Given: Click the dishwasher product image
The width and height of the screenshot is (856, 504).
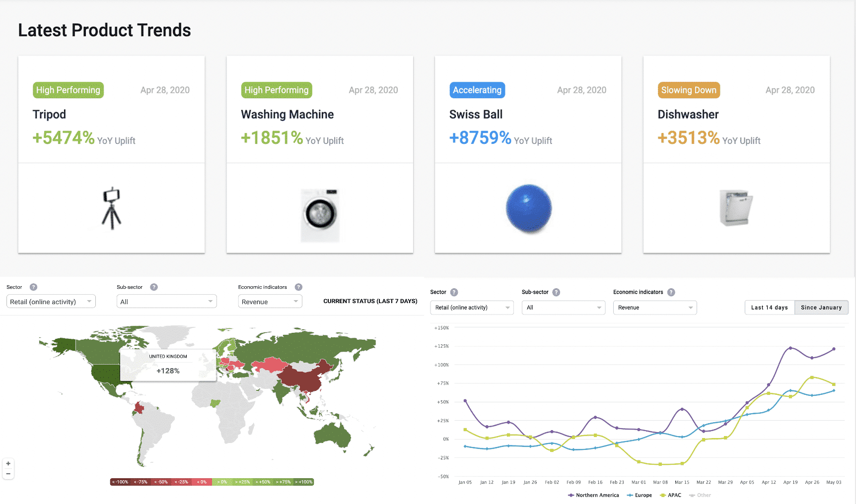Looking at the screenshot, I should pos(736,208).
